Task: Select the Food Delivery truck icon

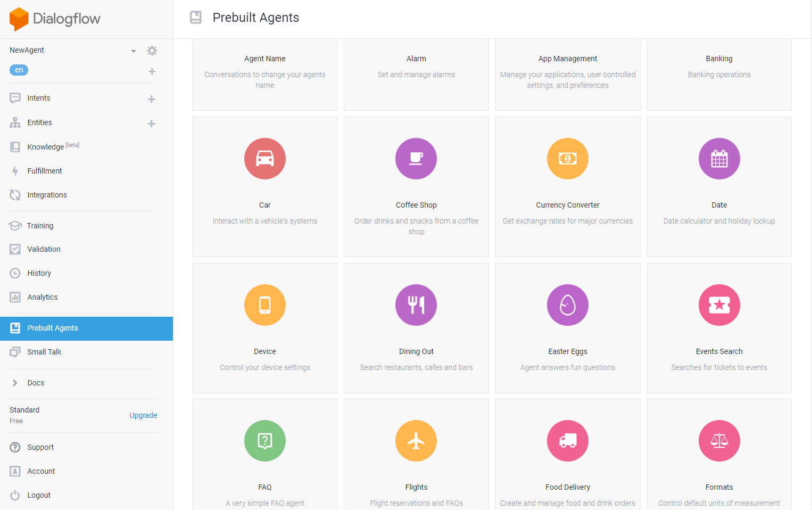Action: (x=567, y=441)
